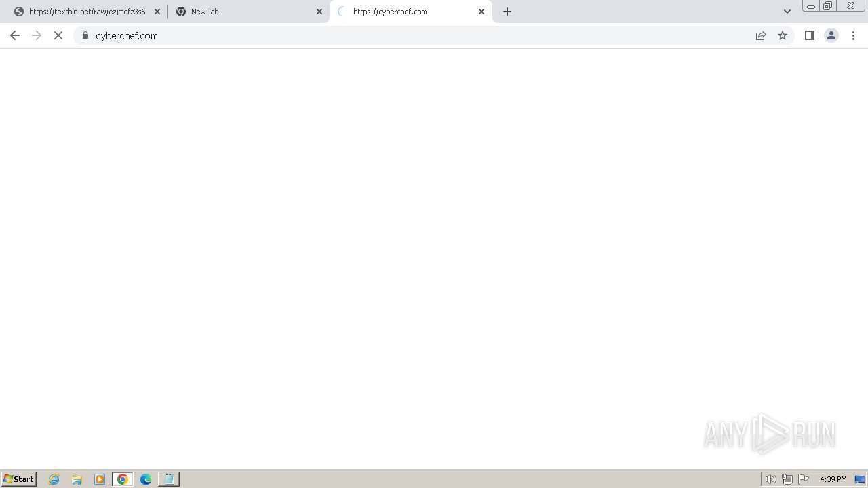Image resolution: width=868 pixels, height=488 pixels.
Task: Open the Chrome side panel
Action: tap(809, 35)
